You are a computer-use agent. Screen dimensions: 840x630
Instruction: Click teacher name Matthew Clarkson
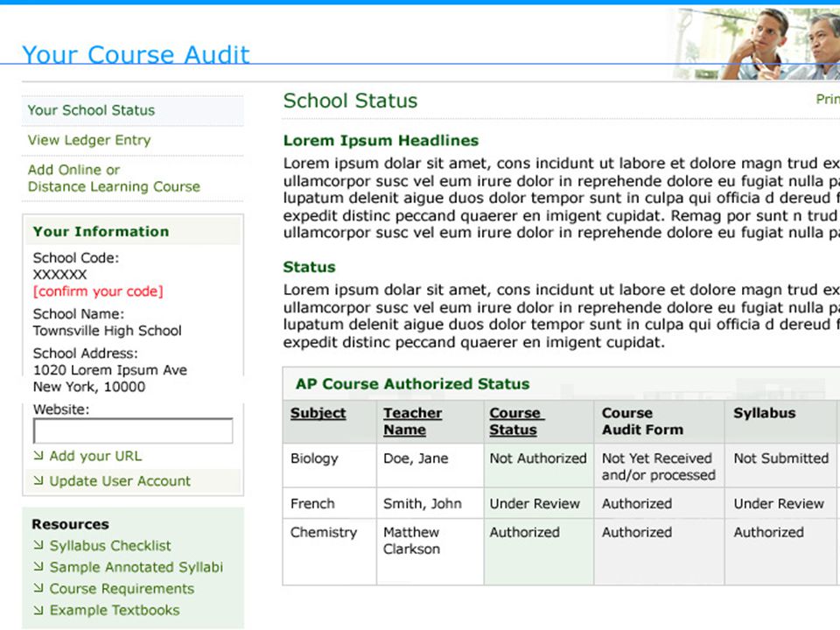coord(411,541)
